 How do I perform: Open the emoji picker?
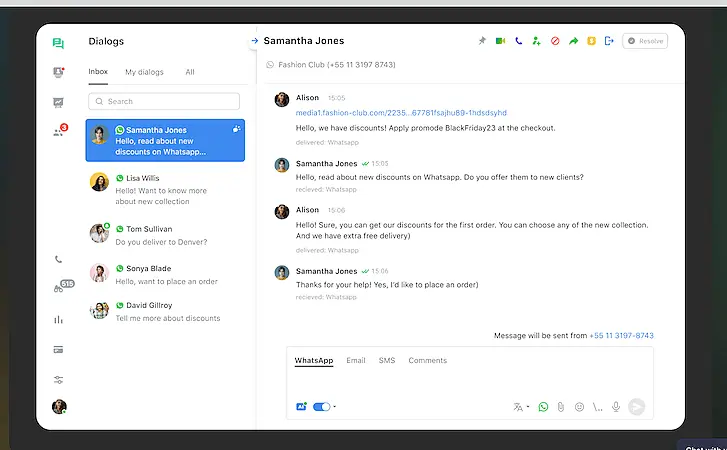(579, 407)
